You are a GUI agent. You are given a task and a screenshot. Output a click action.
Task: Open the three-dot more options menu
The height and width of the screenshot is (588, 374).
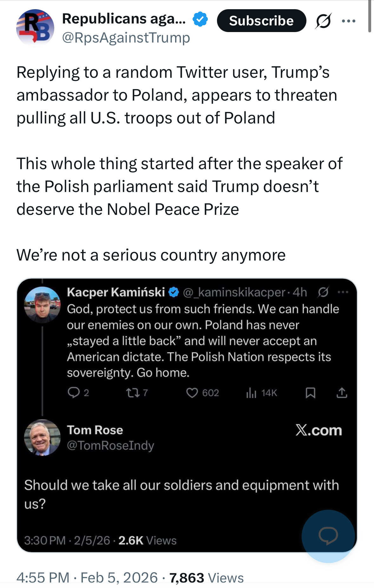tap(349, 21)
